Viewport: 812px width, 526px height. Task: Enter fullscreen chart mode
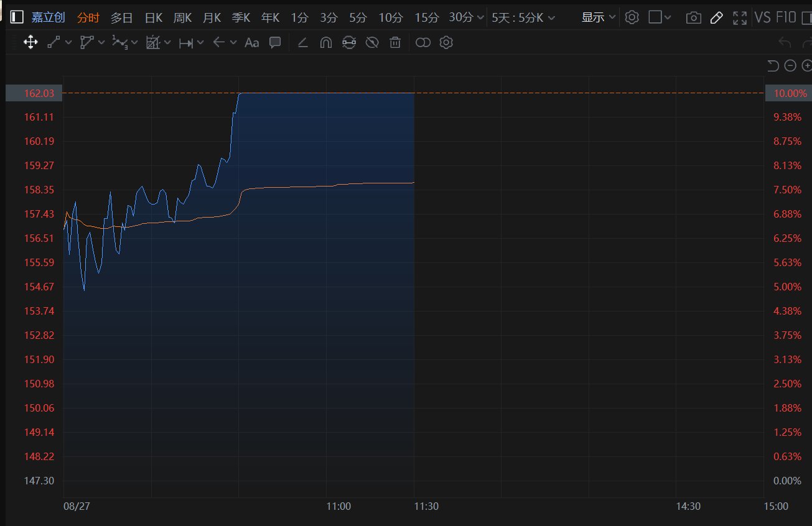pos(740,17)
